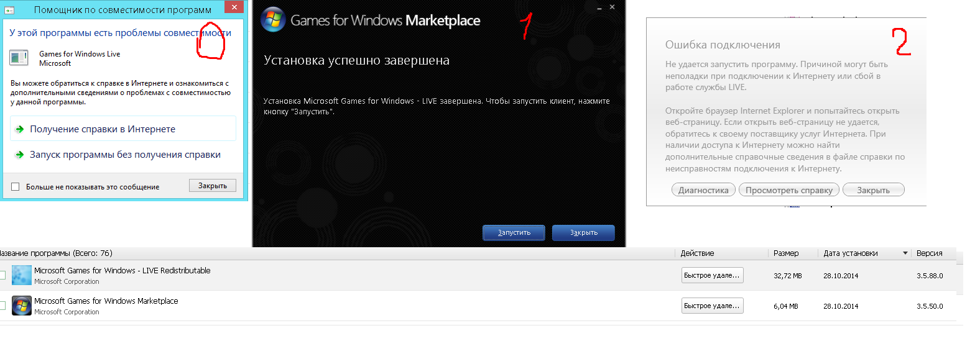This screenshot has width=980, height=341.
Task: Tick checkbox for LIVE Redistributable row
Action: [2, 275]
